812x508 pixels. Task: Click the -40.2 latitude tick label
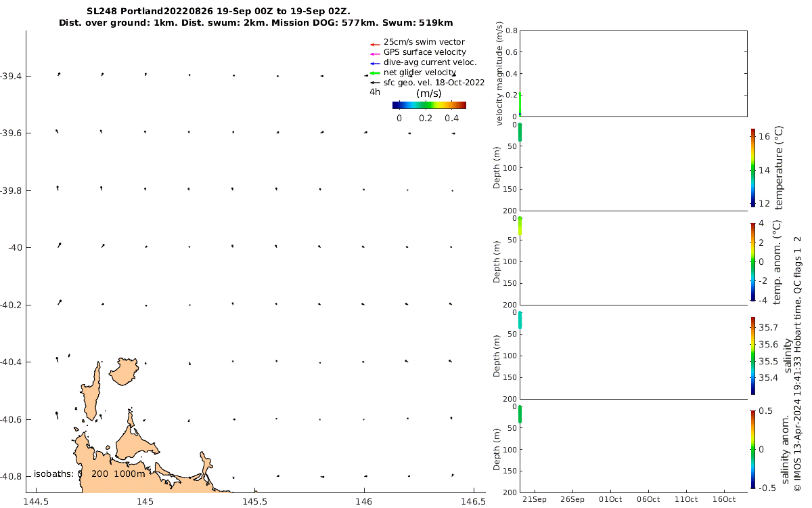click(x=11, y=305)
